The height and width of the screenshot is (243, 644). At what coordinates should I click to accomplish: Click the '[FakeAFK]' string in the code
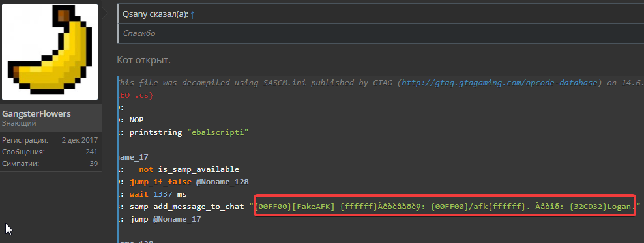pyautogui.click(x=314, y=207)
